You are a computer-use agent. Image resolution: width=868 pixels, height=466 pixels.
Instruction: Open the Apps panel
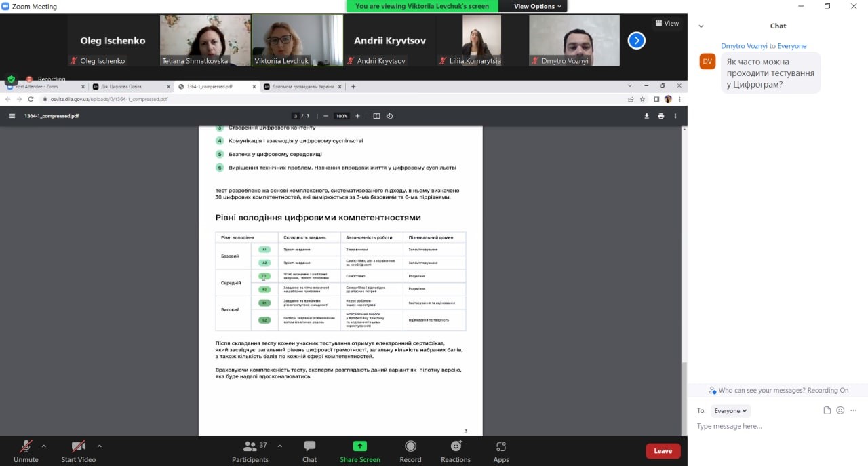point(501,451)
